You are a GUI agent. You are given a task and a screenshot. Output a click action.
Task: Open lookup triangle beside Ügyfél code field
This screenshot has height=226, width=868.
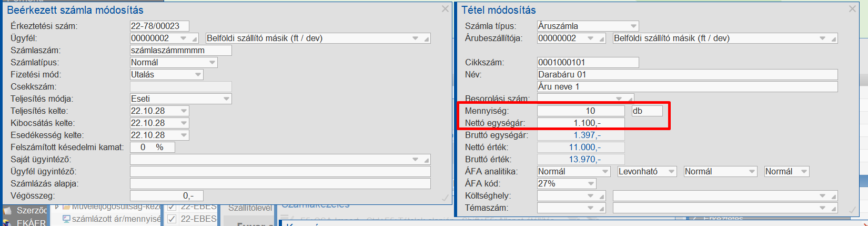[195, 39]
